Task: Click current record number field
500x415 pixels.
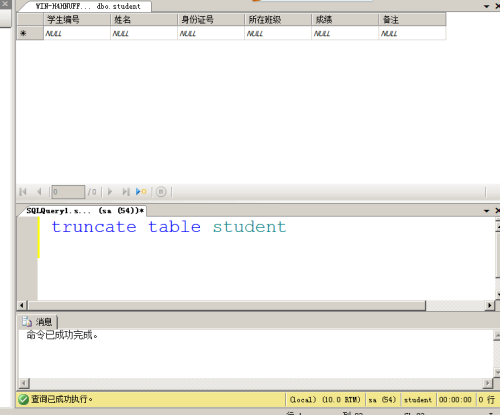Action: point(68,192)
